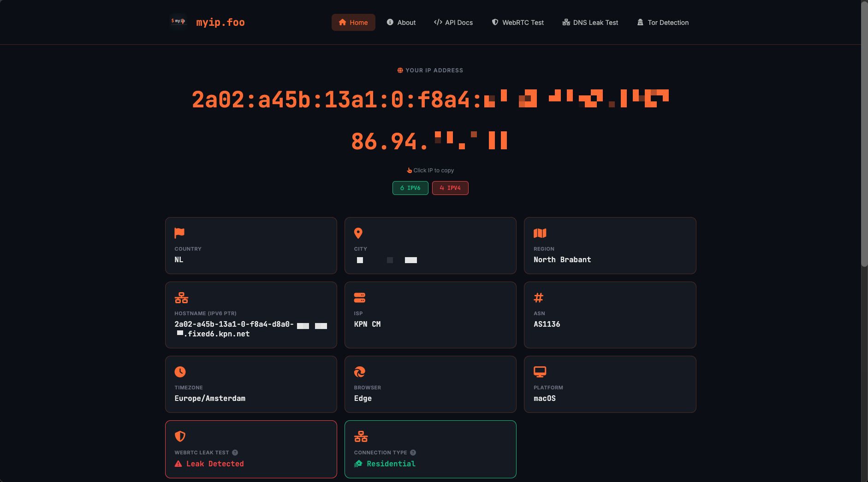The height and width of the screenshot is (482, 868).
Task: Switch to the DNS Leak Test section
Action: (x=590, y=22)
